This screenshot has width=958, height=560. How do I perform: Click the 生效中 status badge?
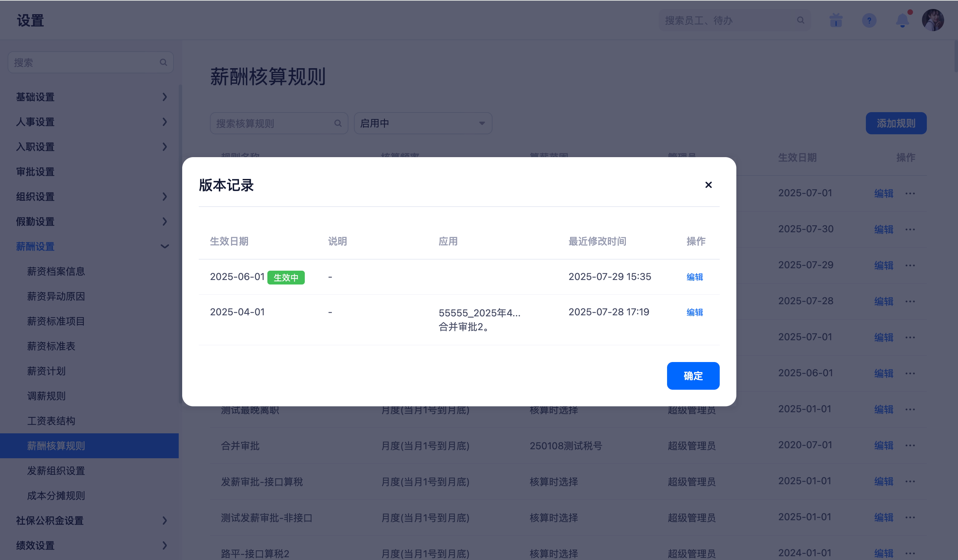coord(286,278)
